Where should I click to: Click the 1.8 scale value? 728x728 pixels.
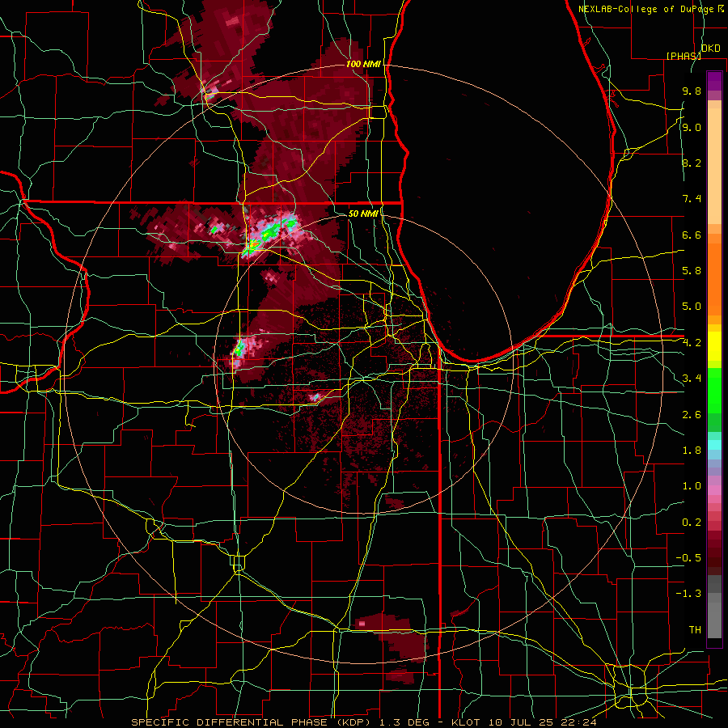692,451
